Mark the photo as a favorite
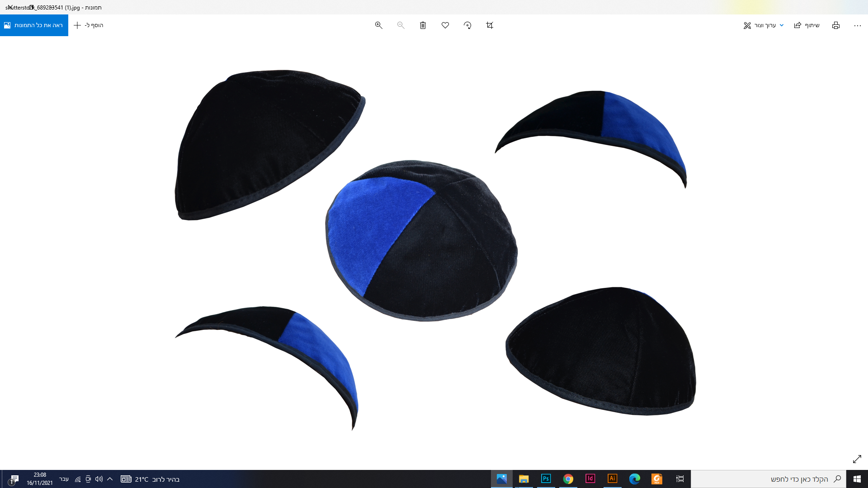This screenshot has width=868, height=488. [445, 25]
